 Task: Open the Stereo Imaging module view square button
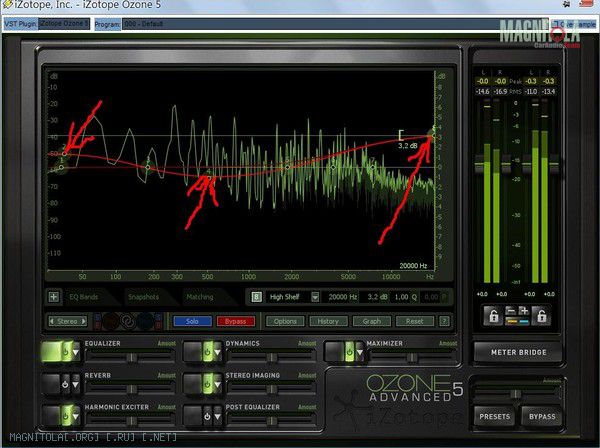pos(193,383)
